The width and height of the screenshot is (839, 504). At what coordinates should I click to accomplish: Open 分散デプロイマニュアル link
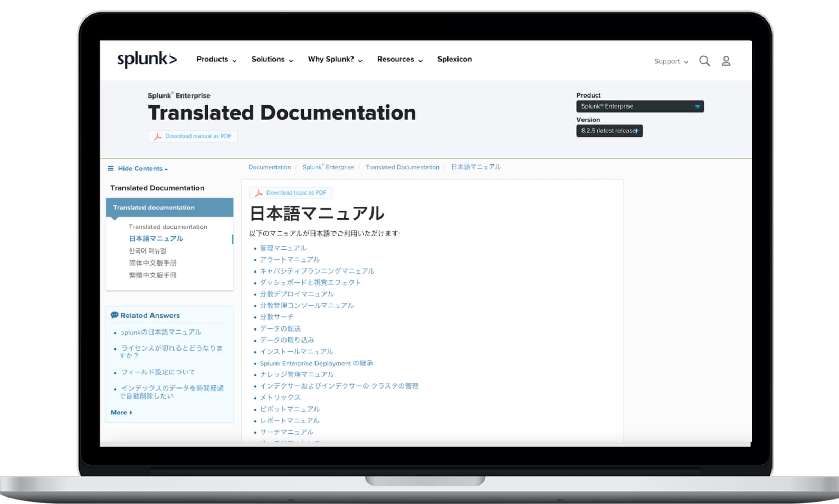click(297, 294)
